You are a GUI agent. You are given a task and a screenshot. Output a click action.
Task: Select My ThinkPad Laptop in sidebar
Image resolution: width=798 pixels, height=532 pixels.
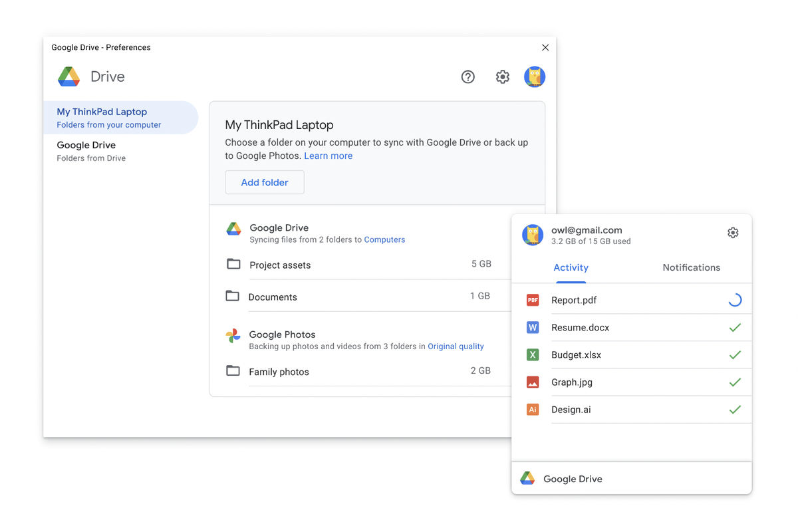click(x=120, y=118)
